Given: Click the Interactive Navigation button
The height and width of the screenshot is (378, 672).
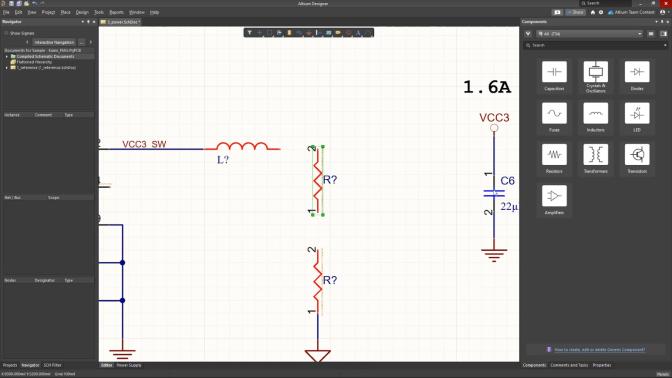Looking at the screenshot, I should pyautogui.click(x=54, y=42).
